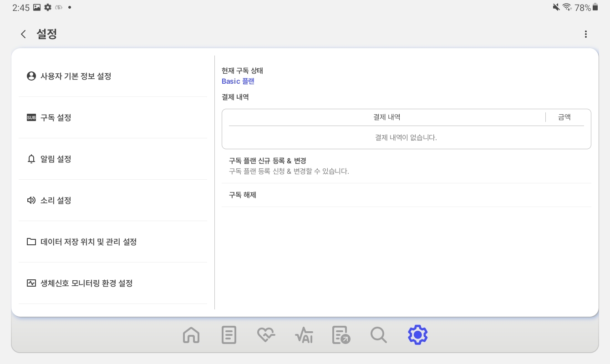This screenshot has width=610, height=364.
Task: Tap 구독 플랜 신규 등록 & 변경
Action: (407, 166)
